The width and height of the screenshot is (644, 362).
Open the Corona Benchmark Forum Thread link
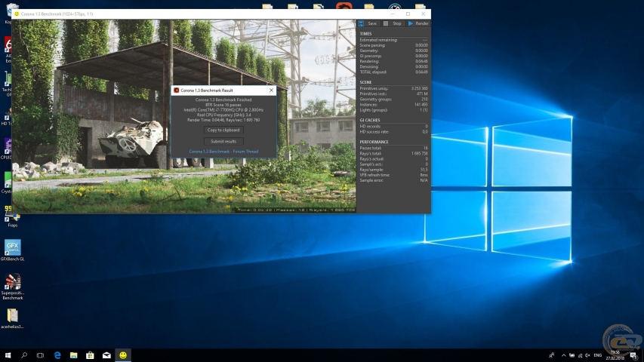click(x=223, y=152)
